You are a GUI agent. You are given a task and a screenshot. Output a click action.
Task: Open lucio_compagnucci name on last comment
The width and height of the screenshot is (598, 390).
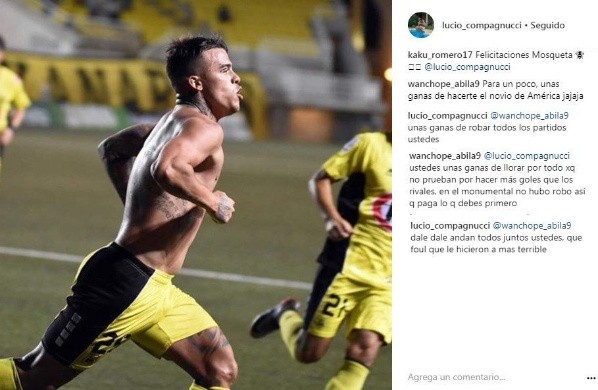450,226
